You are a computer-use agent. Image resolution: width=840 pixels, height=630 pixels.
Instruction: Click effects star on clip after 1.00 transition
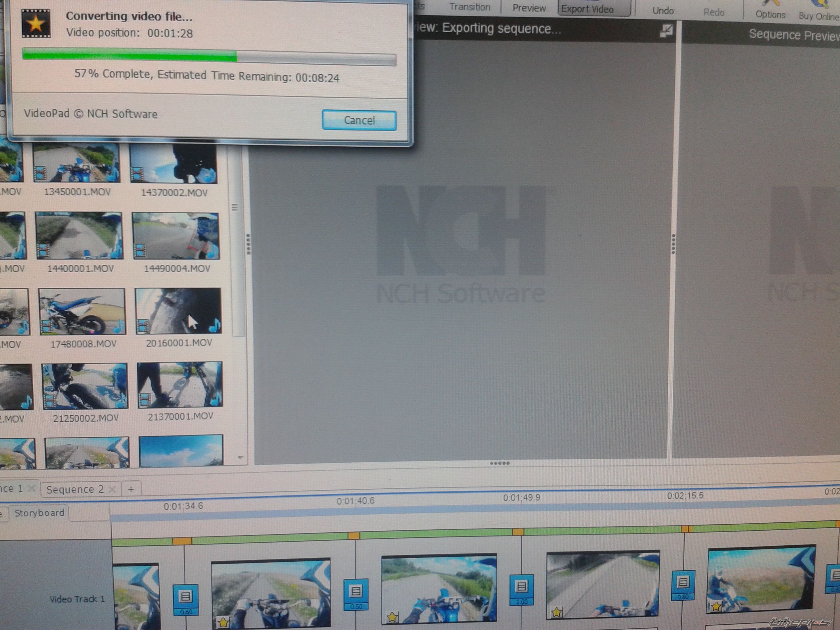coord(557,612)
